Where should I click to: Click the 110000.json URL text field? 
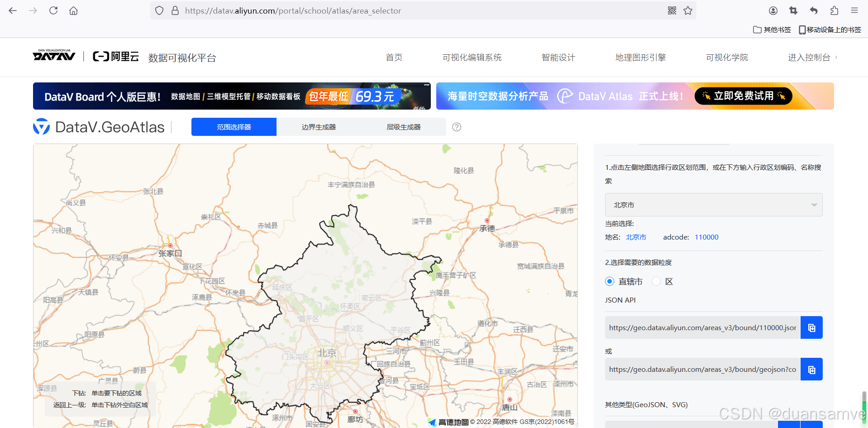coord(702,327)
